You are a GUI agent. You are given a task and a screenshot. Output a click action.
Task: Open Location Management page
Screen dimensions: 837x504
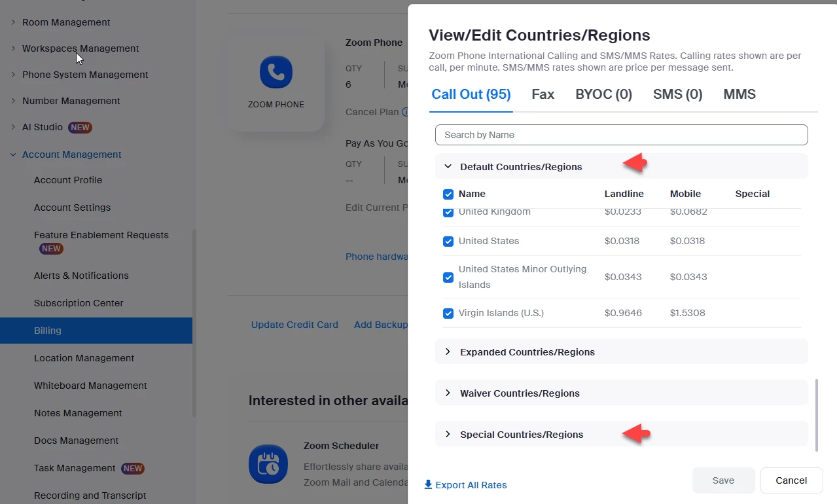84,358
